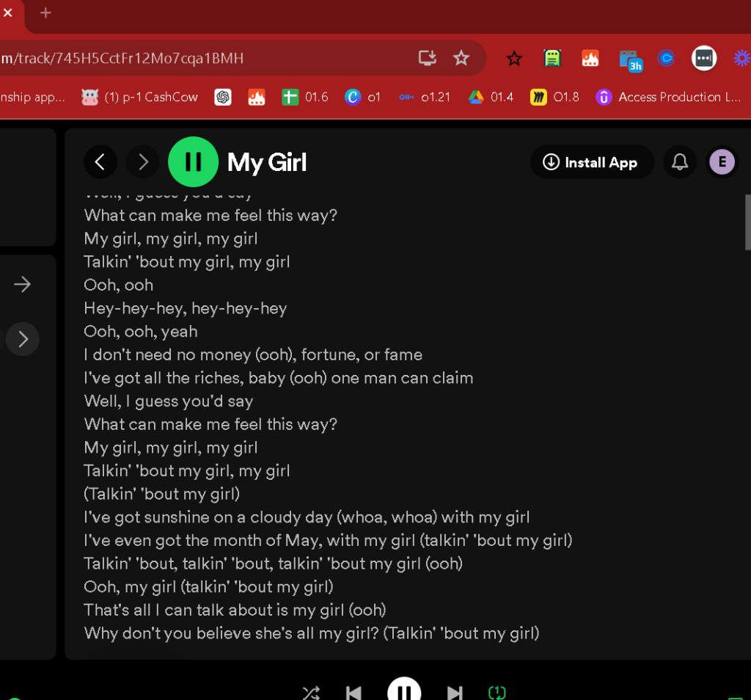Viewport: 751px width, 700px height.
Task: Click the 'My Girl' track title
Action: coord(267,162)
